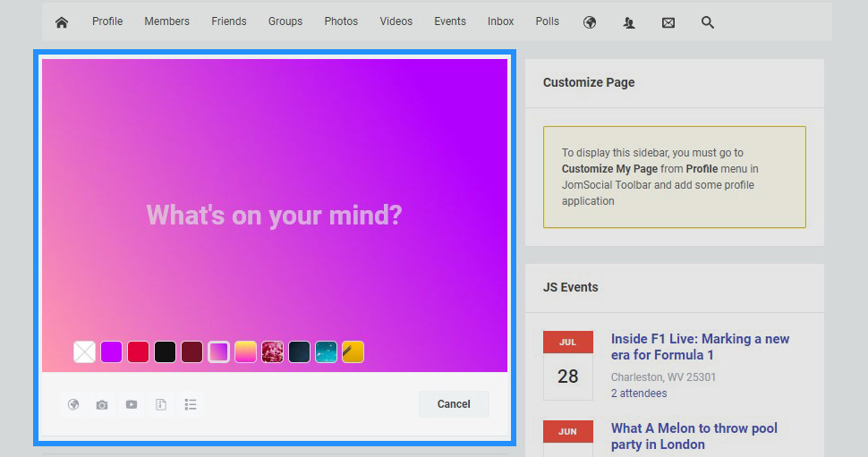Cancel the status post

pyautogui.click(x=454, y=404)
